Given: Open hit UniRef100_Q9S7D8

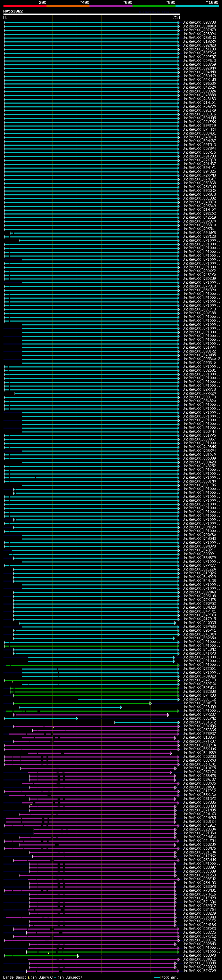Looking at the screenshot, I should (199, 23).
